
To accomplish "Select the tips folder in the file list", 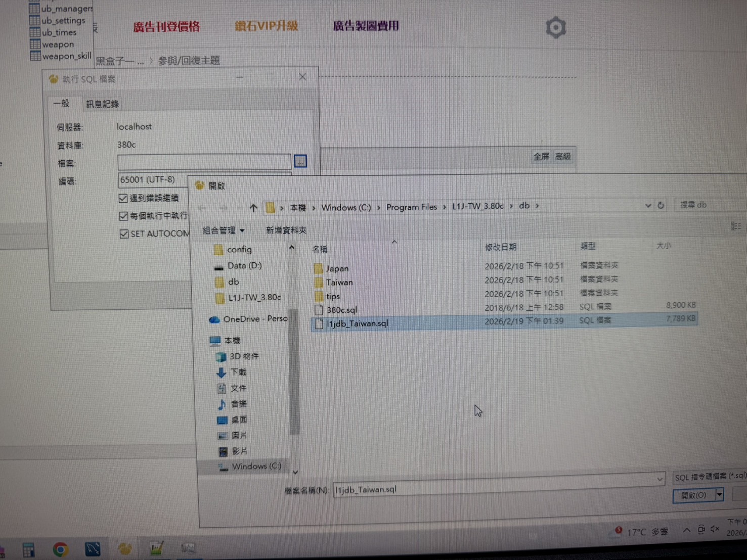I will pyautogui.click(x=327, y=296).
